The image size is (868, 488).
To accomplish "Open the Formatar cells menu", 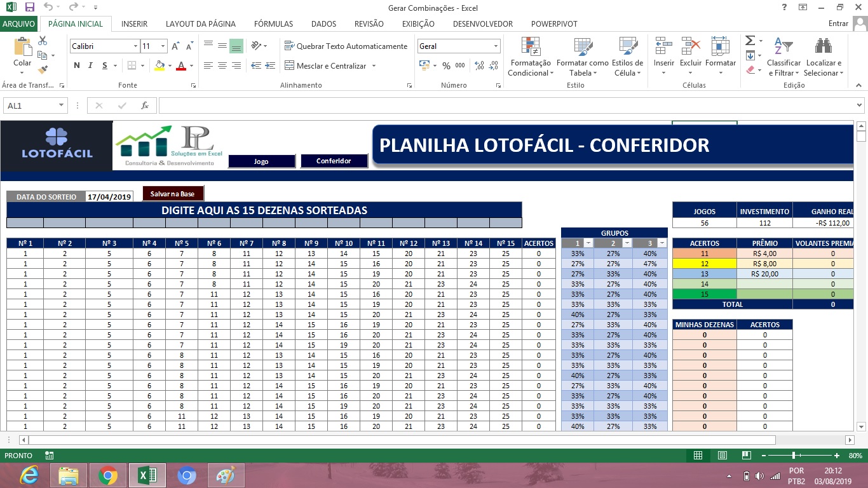I will point(721,57).
